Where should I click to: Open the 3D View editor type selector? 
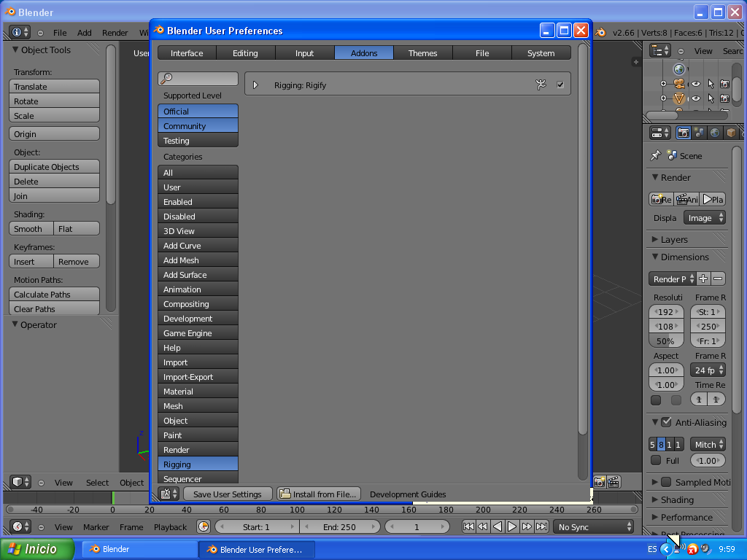pos(20,482)
